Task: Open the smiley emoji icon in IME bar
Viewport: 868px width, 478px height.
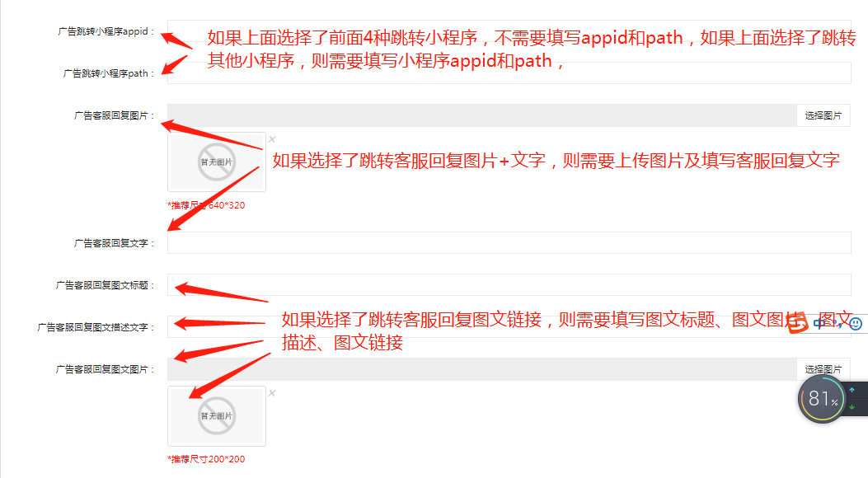Action: [x=856, y=324]
